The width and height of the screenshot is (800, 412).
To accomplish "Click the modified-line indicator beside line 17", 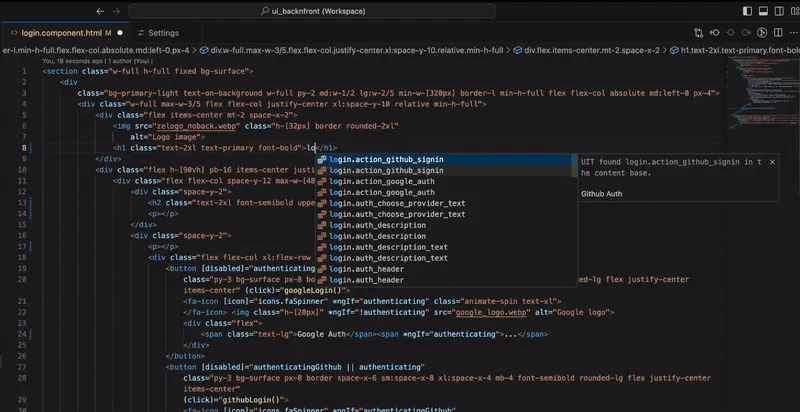I will [x=31, y=247].
